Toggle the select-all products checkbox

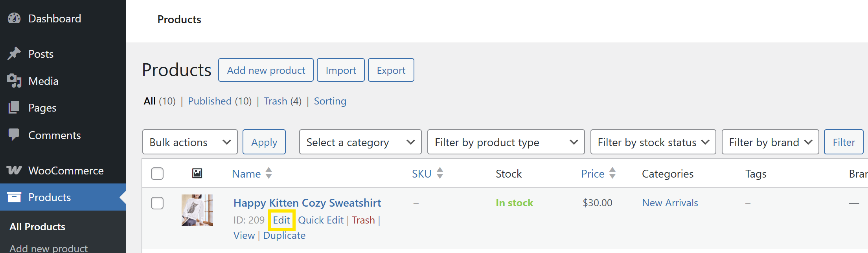click(157, 173)
